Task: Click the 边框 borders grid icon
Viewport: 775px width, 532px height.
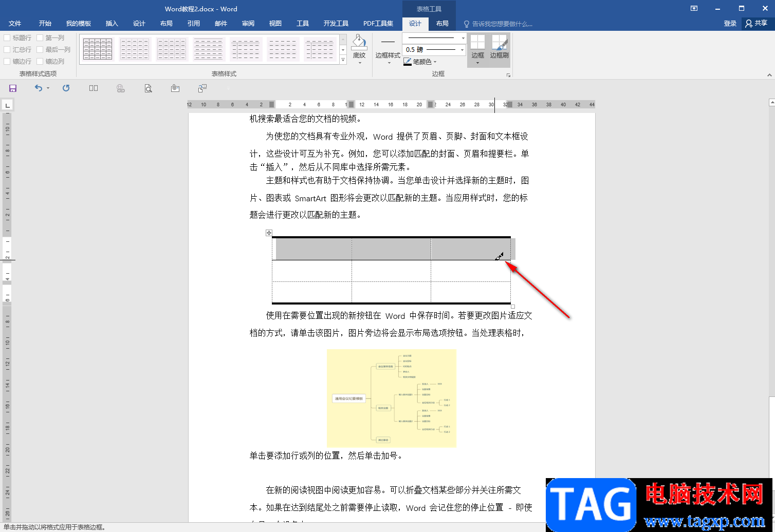Action: tap(478, 42)
